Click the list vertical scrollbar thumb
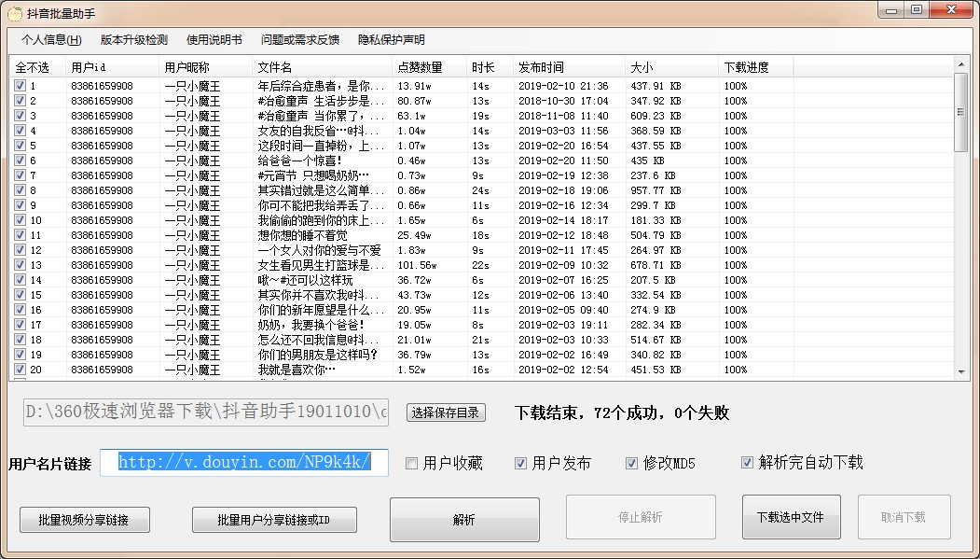The height and width of the screenshot is (559, 980). [x=960, y=113]
